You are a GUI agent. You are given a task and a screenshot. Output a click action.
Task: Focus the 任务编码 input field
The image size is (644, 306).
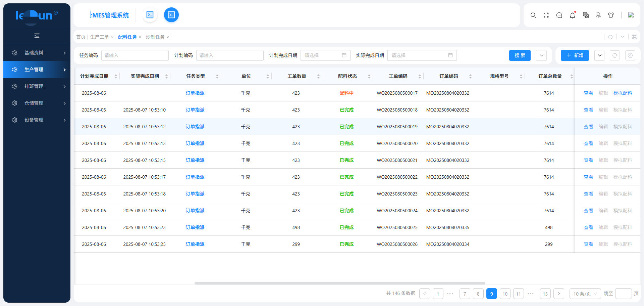135,55
